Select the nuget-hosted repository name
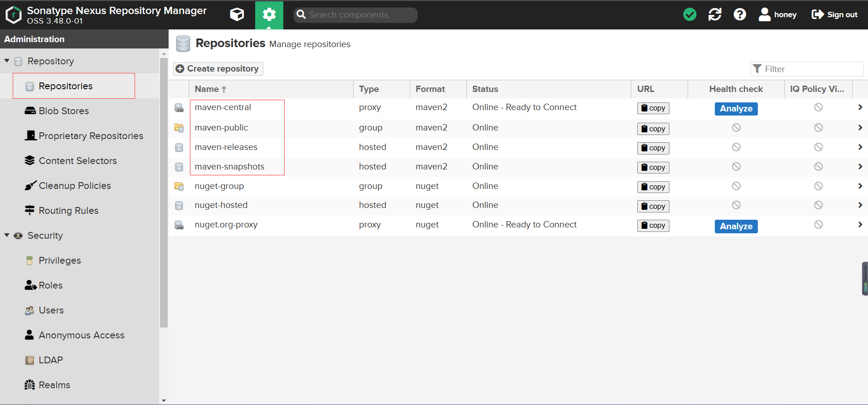Image resolution: width=868 pixels, height=405 pixels. coord(221,205)
